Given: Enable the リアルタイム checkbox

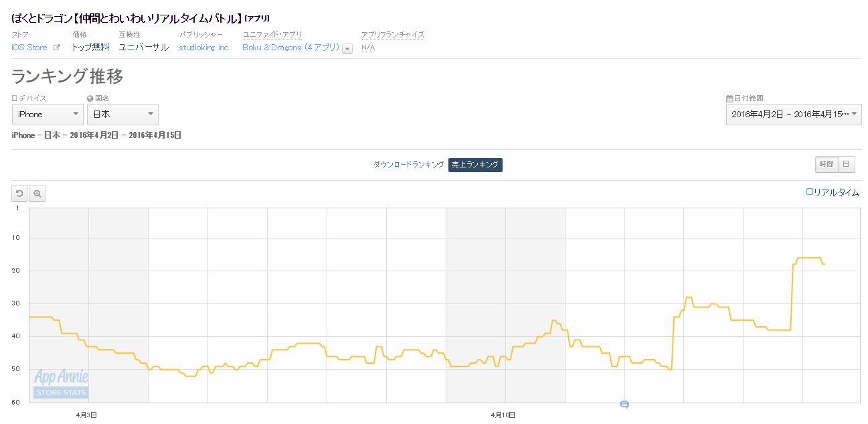Looking at the screenshot, I should (x=810, y=192).
